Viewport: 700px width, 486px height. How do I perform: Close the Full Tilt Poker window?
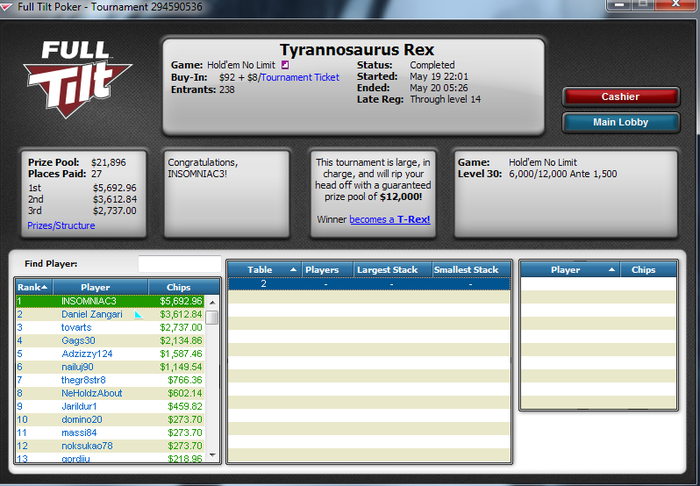676,4
